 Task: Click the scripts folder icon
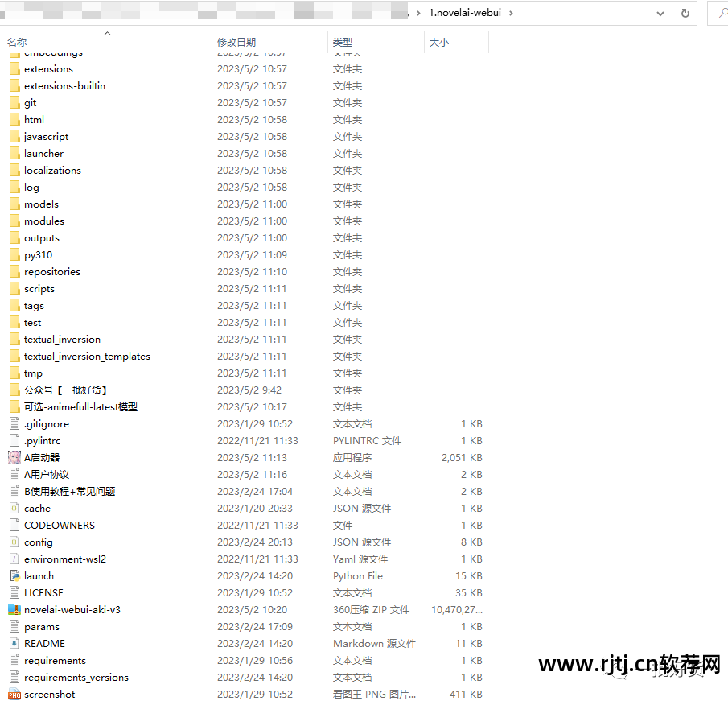(x=14, y=288)
